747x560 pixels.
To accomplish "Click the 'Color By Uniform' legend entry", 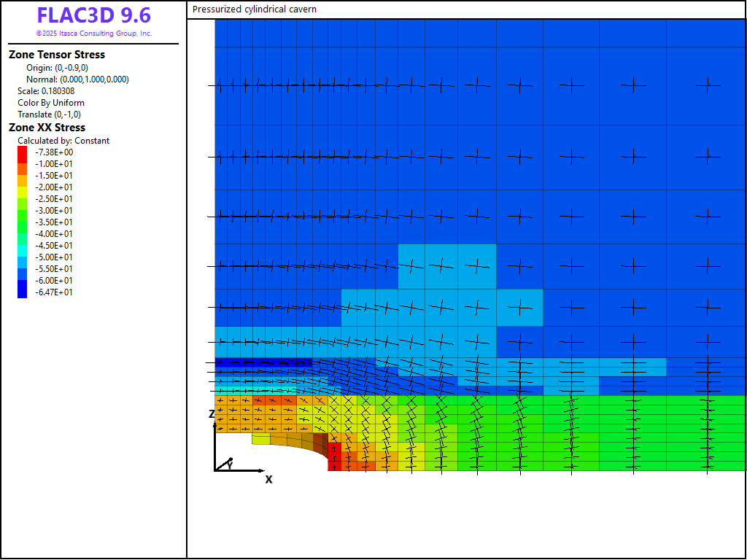I will (x=51, y=103).
